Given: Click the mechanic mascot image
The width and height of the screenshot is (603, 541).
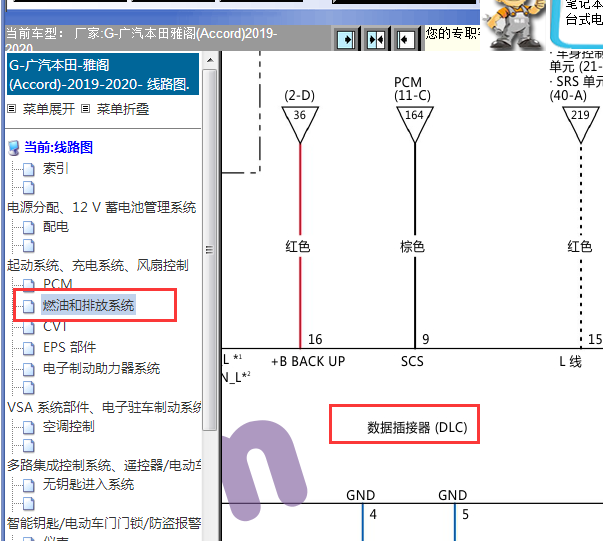Looking at the screenshot, I should (515, 24).
